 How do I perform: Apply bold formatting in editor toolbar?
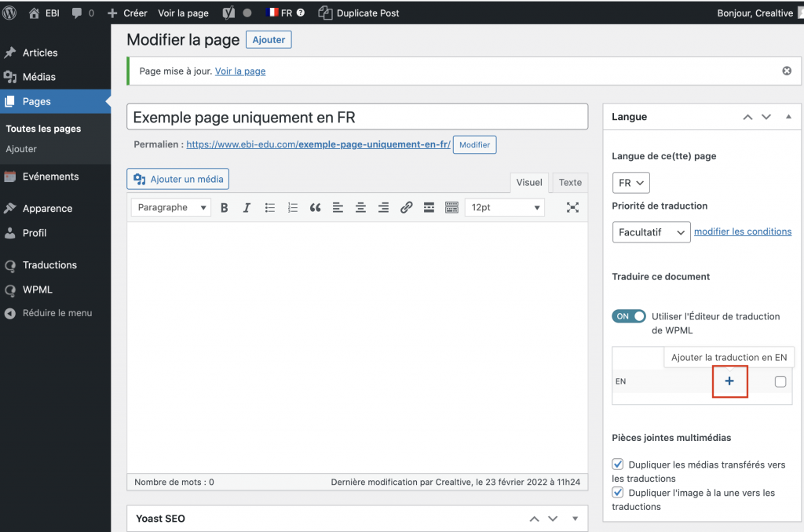click(224, 208)
